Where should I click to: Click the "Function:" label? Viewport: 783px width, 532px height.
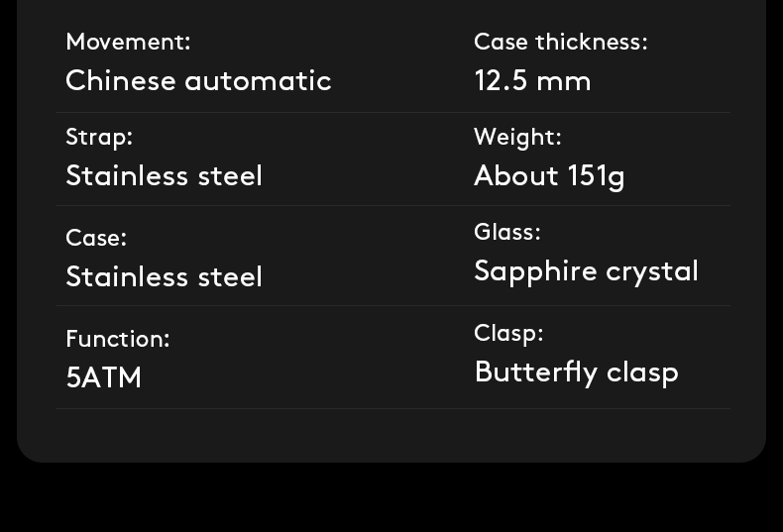point(118,339)
